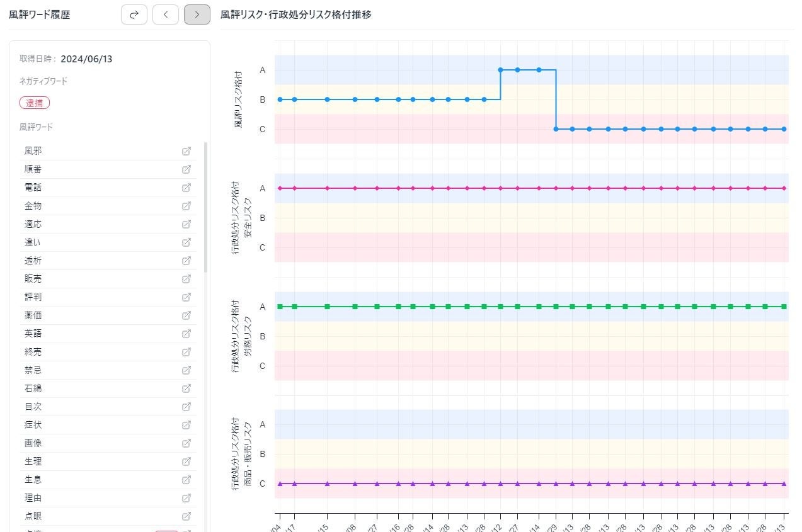Image resolution: width=802 pixels, height=532 pixels.
Task: Open external link icon for 電話
Action: [x=186, y=188]
